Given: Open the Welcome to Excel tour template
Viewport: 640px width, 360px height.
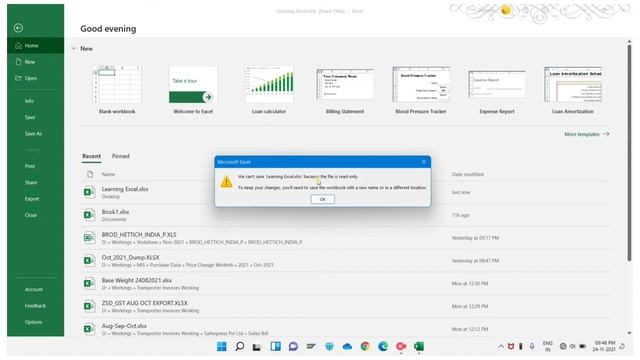Looking at the screenshot, I should [x=193, y=89].
